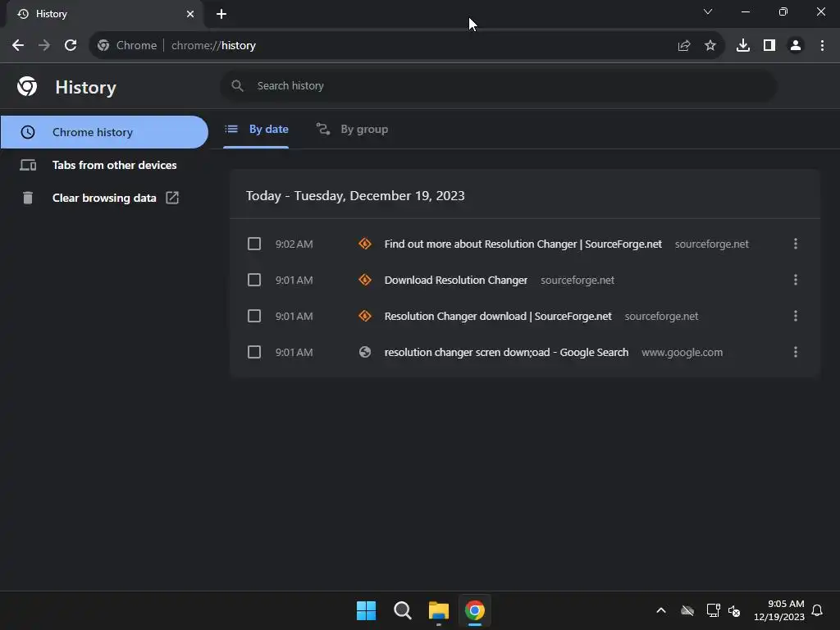Reload the history page
Image resolution: width=840 pixels, height=630 pixels.
pos(71,46)
